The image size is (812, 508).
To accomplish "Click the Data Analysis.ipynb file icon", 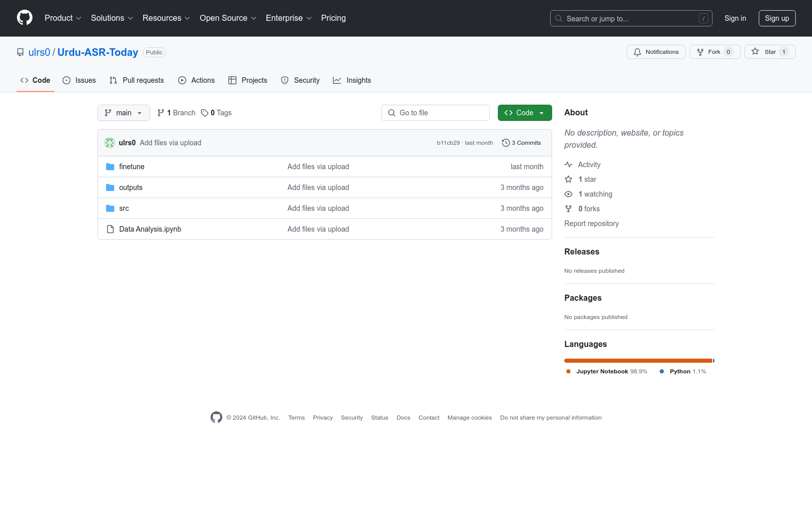I will coord(110,229).
